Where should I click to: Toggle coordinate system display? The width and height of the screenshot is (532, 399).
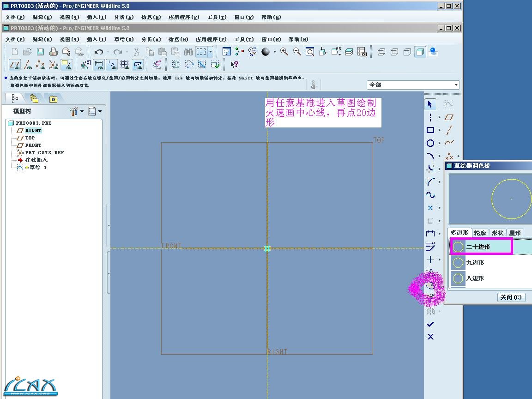53,65
